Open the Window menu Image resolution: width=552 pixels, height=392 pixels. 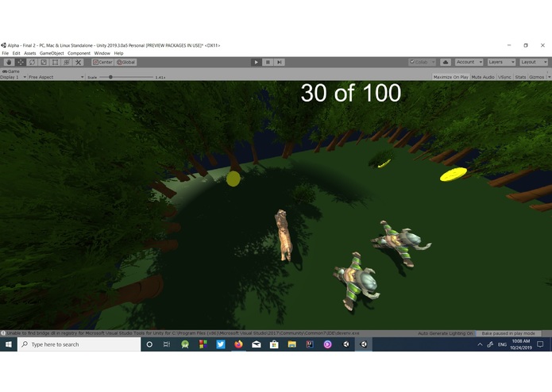[x=102, y=53]
